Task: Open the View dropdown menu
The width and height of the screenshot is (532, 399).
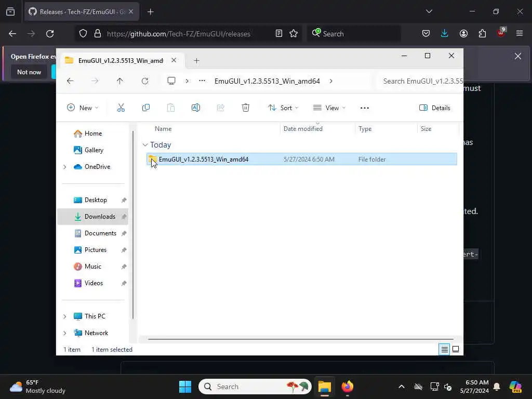Action: (x=329, y=108)
